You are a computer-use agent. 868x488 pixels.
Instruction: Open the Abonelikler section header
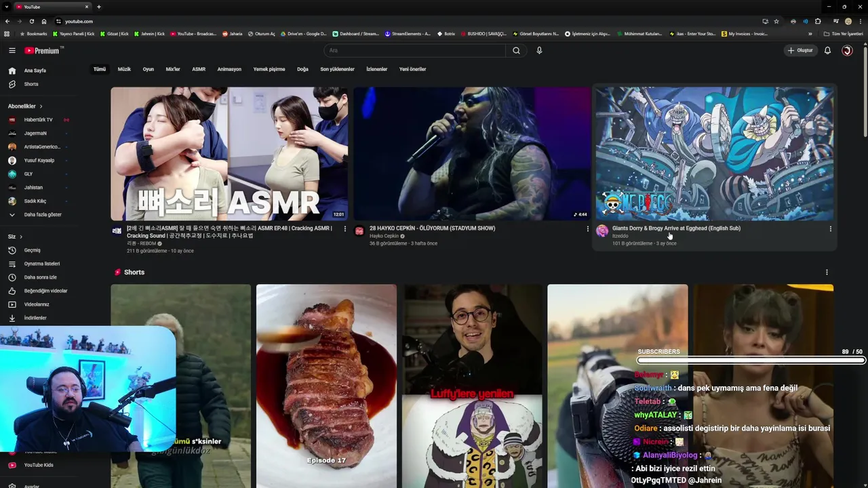(x=25, y=106)
